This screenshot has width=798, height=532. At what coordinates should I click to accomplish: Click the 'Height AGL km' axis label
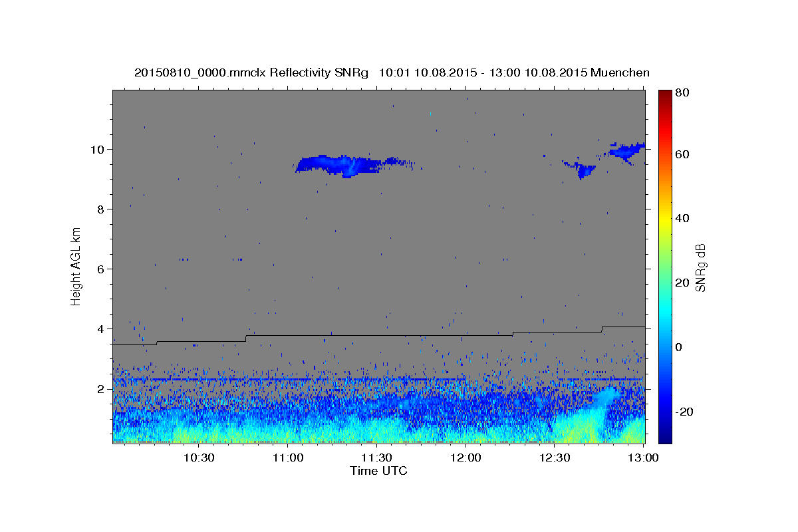(76, 267)
